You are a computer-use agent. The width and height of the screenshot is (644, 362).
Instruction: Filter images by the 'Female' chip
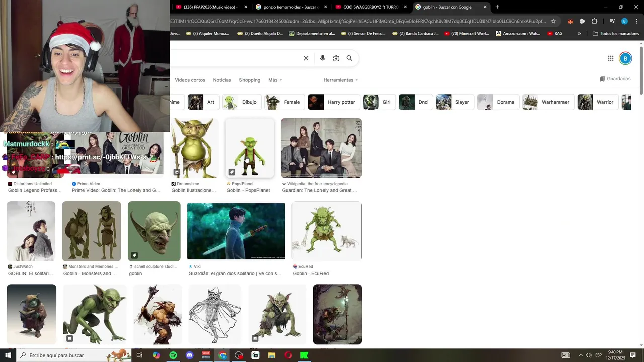pyautogui.click(x=285, y=102)
